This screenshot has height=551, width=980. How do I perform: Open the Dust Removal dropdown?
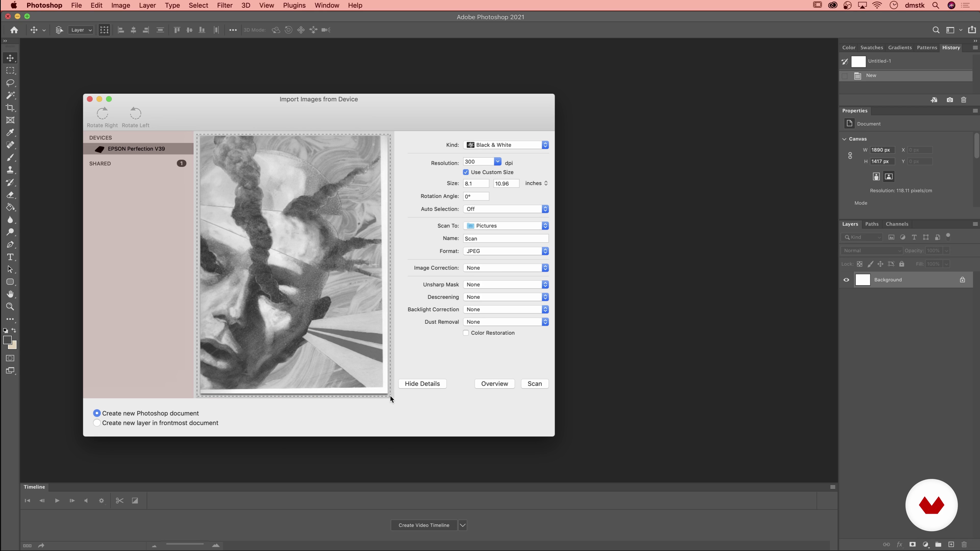(506, 322)
